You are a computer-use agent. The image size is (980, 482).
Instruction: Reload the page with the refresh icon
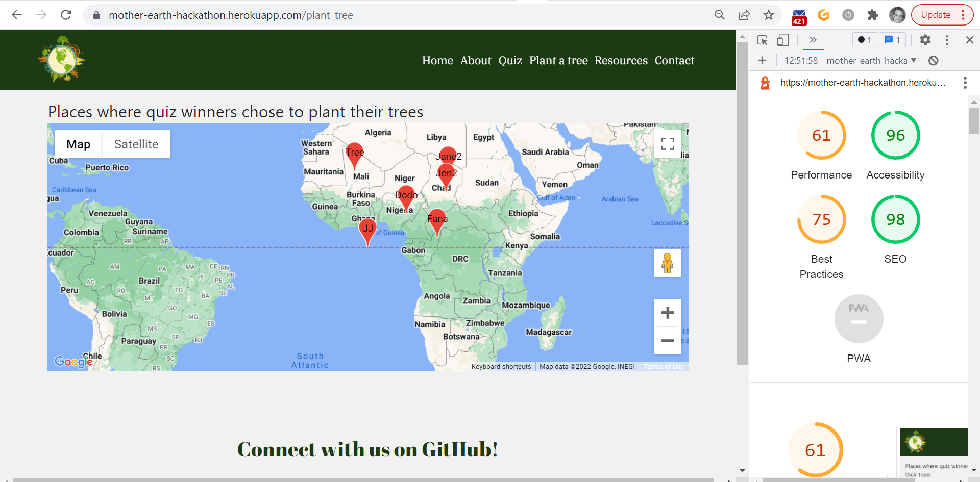66,15
